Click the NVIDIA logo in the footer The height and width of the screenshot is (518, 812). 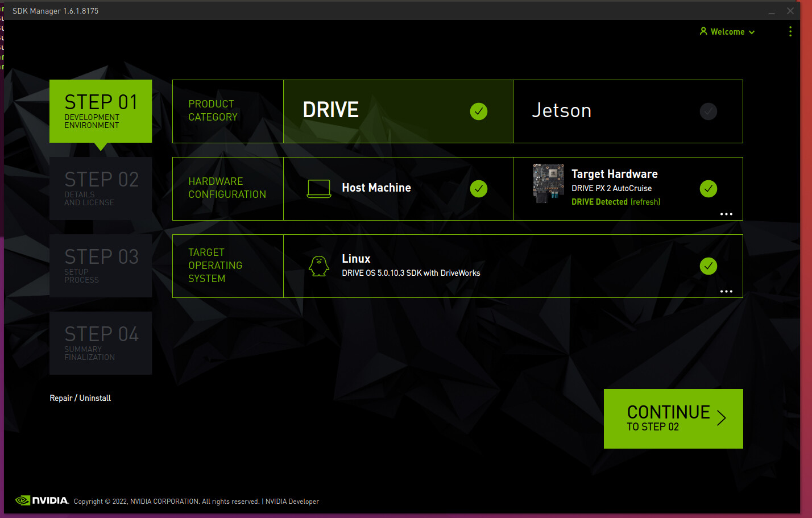coord(42,500)
